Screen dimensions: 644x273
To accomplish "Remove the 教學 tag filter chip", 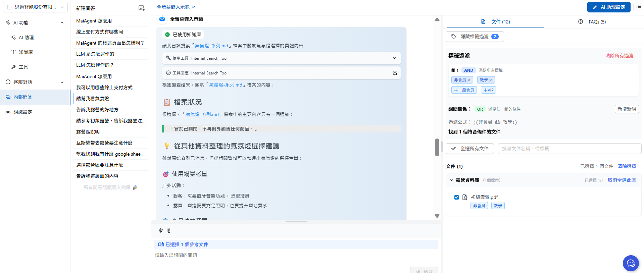I will click(x=491, y=80).
